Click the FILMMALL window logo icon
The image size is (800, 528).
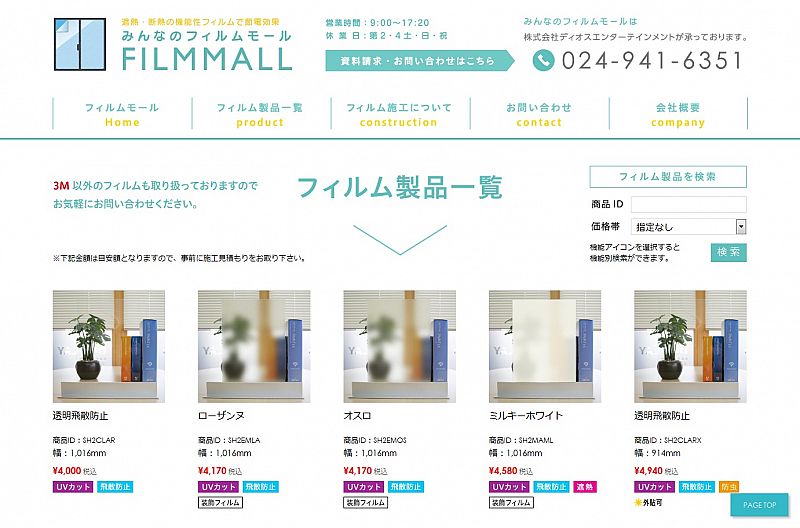point(80,44)
